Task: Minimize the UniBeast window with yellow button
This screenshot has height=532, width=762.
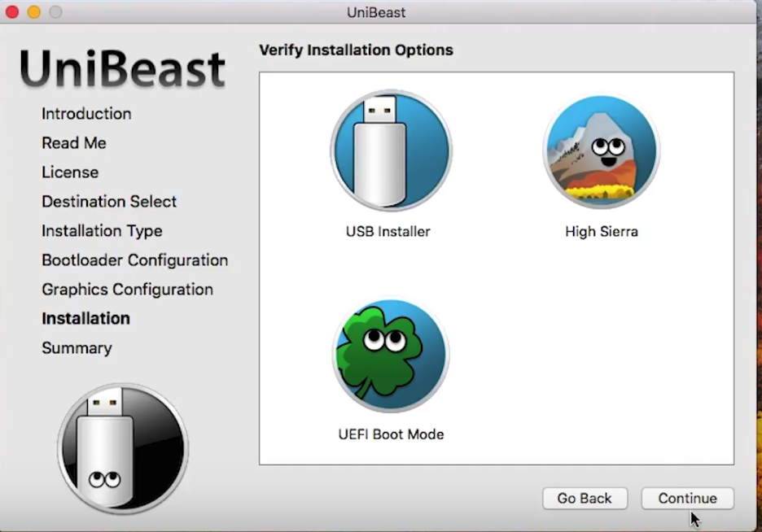Action: tap(34, 12)
